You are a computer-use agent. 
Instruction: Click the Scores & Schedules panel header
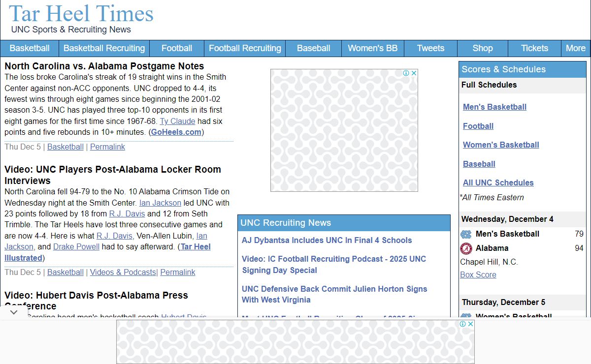pyautogui.click(x=523, y=69)
